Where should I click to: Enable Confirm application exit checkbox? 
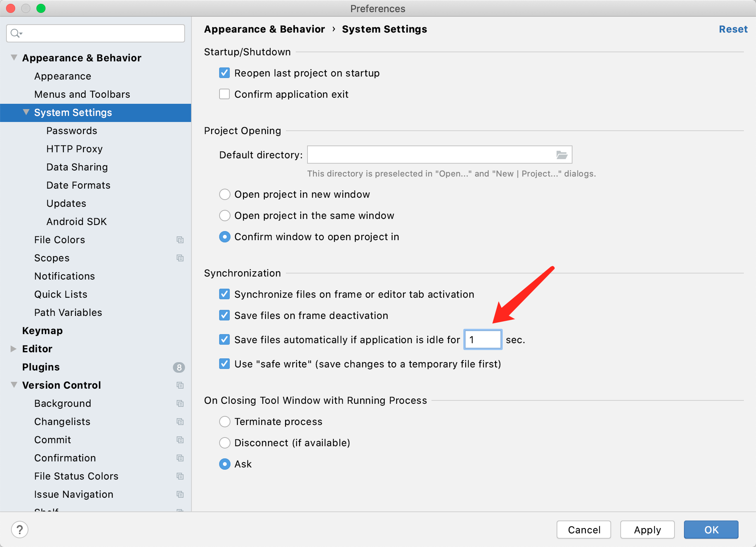tap(224, 94)
